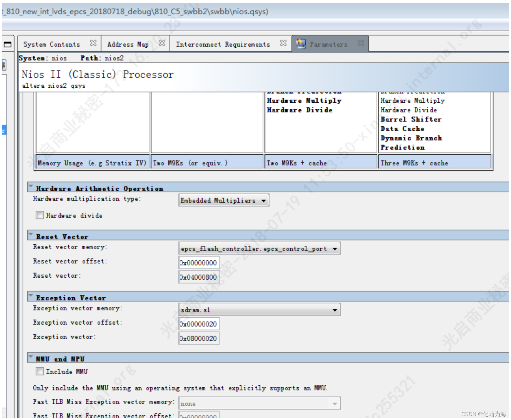511x420 pixels.
Task: Click the minimize panel icon at top left
Action: (7, 44)
